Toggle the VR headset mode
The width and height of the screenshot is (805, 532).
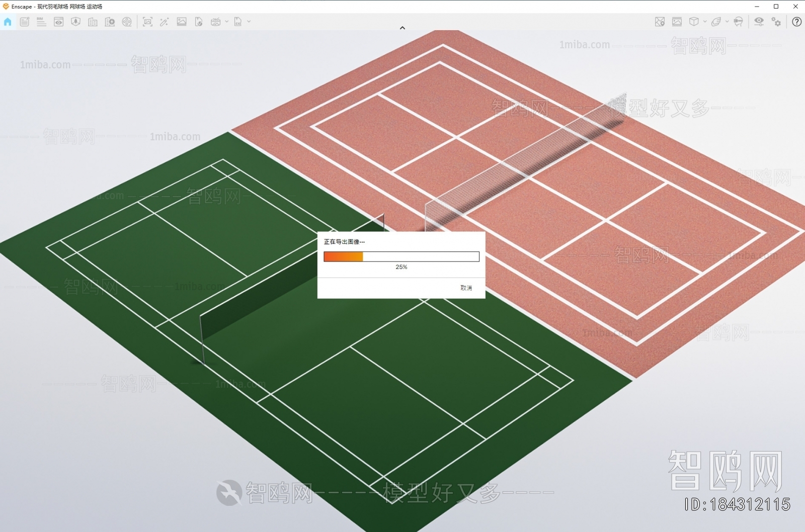(x=738, y=22)
